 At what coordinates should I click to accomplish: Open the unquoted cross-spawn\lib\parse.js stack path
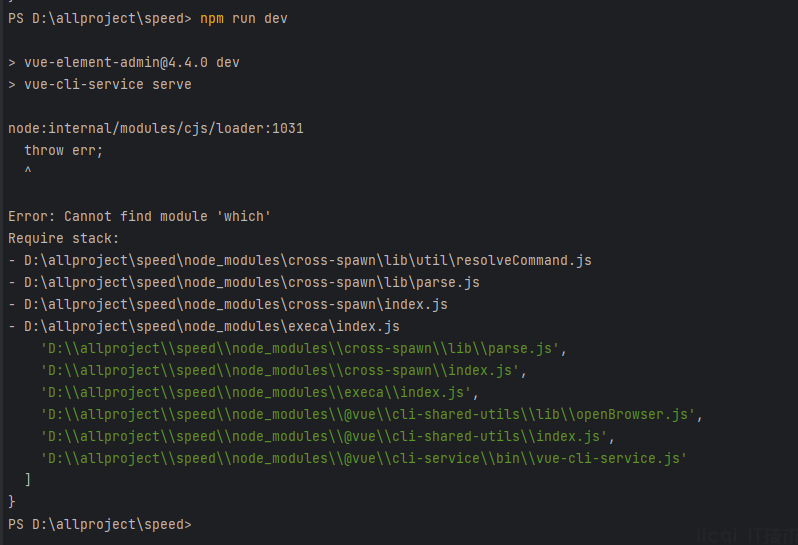(252, 282)
